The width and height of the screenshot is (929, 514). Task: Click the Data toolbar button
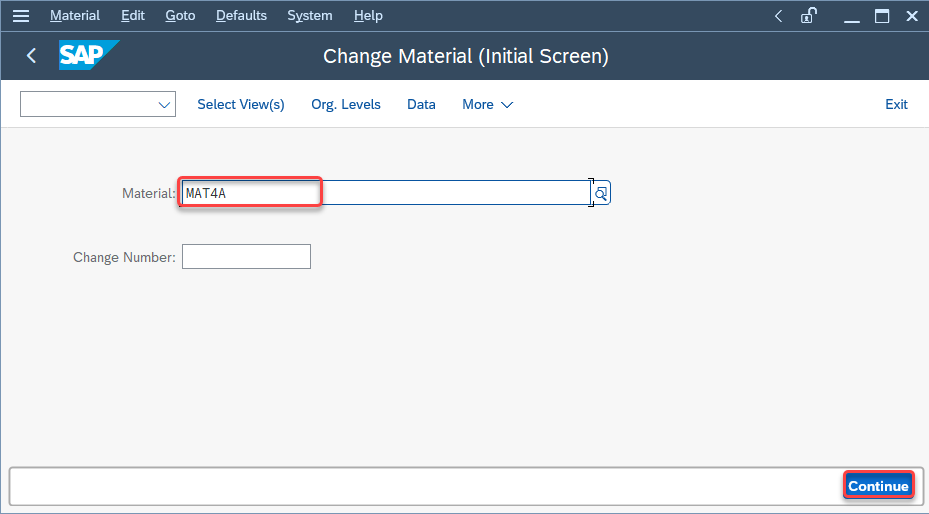[421, 105]
